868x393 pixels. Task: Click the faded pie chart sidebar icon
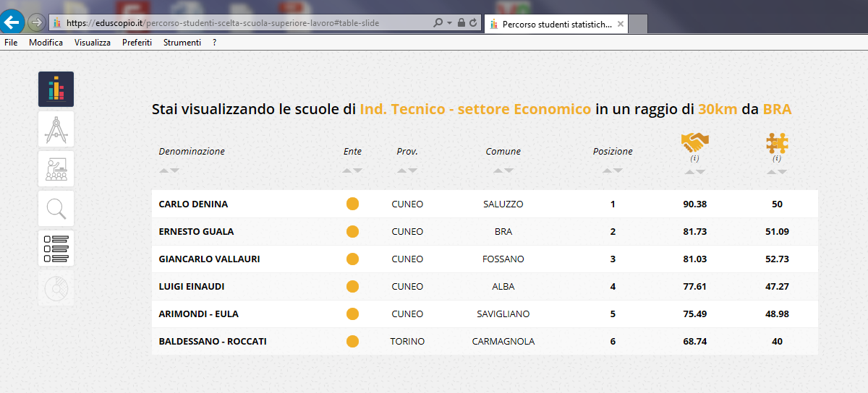tap(56, 288)
